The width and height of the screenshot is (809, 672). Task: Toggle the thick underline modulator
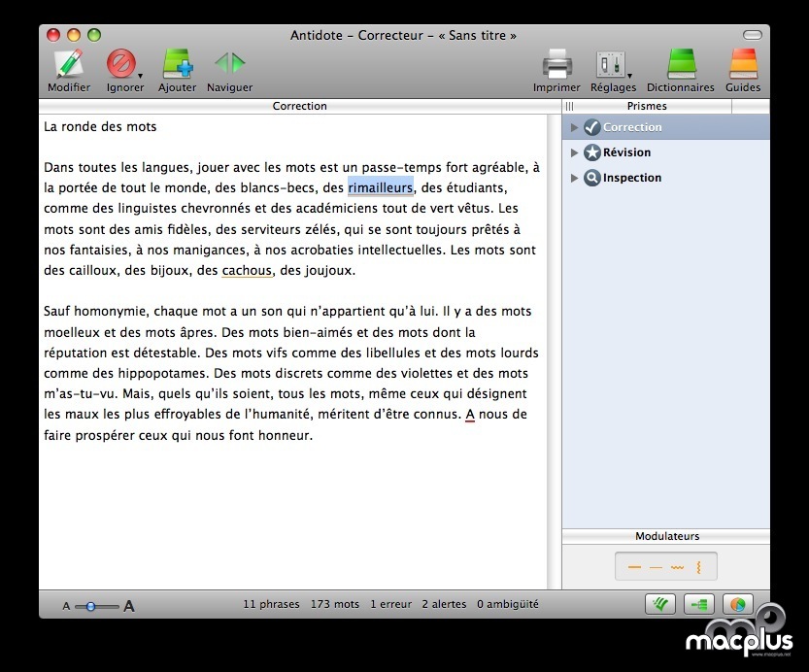point(634,567)
